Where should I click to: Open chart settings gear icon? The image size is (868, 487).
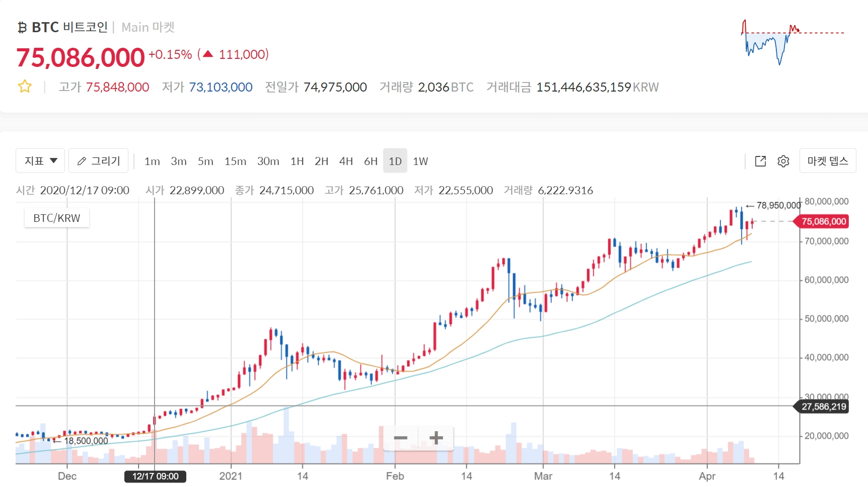click(783, 161)
